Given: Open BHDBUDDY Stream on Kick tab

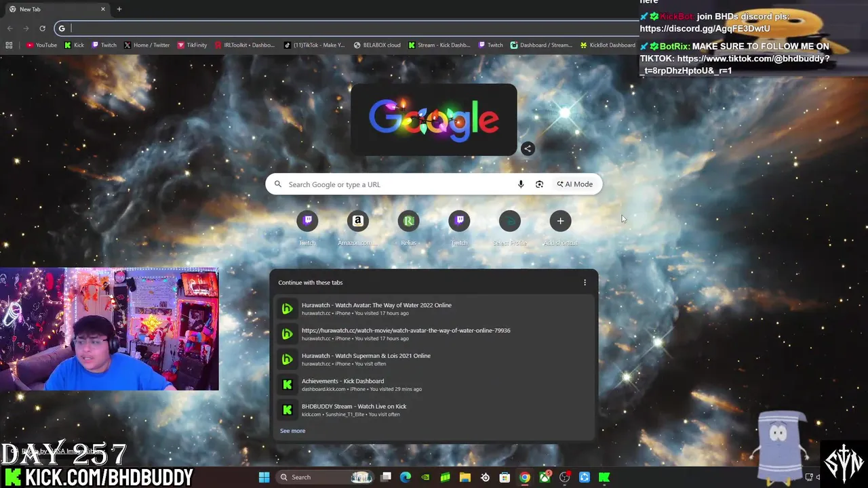Looking at the screenshot, I should click(x=434, y=410).
